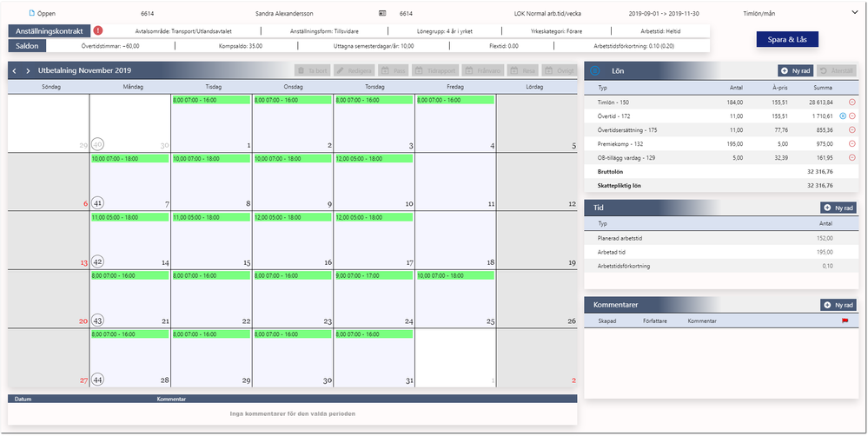
Task: Click the blue info icon on the Övertid - 172 row
Action: (843, 116)
